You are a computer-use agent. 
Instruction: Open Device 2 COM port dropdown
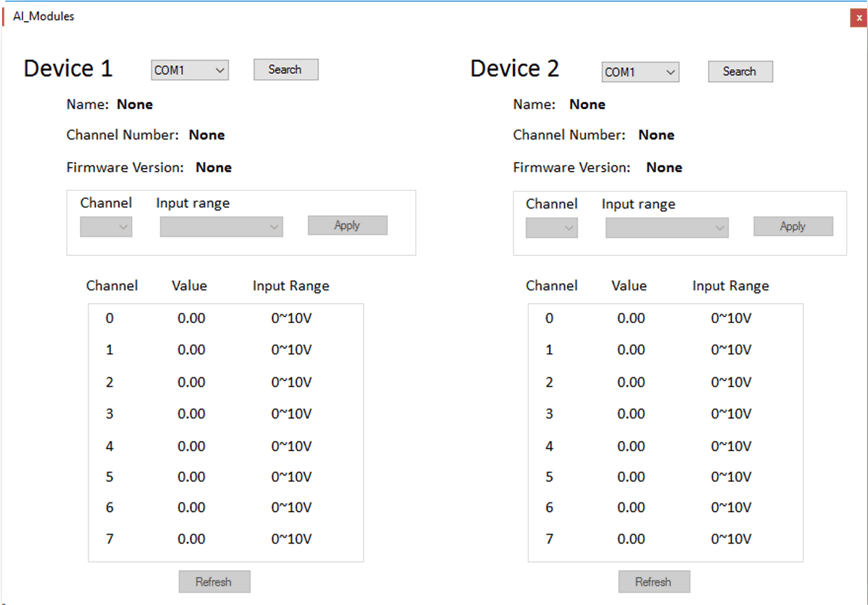point(640,72)
